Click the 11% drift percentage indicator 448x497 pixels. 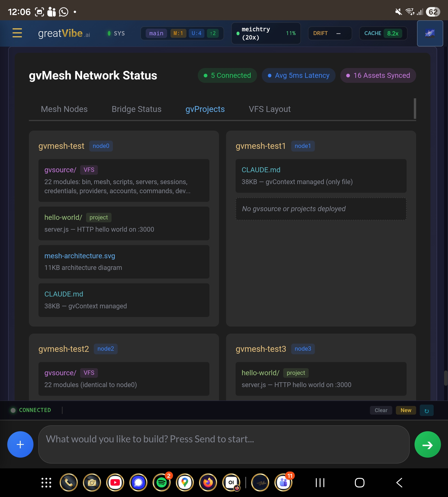coord(291,33)
